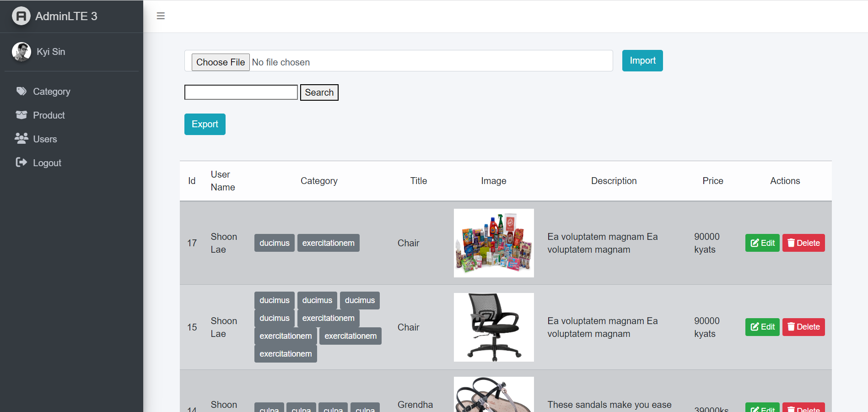The image size is (868, 412).
Task: Delete product with Id 17
Action: (x=803, y=243)
